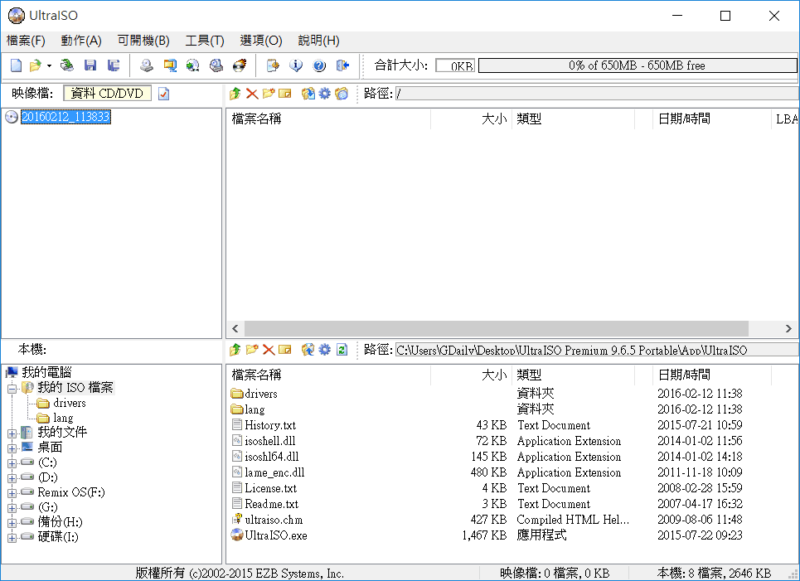This screenshot has height=581, width=800.
Task: Open the 可開機(B) menu
Action: [x=143, y=40]
